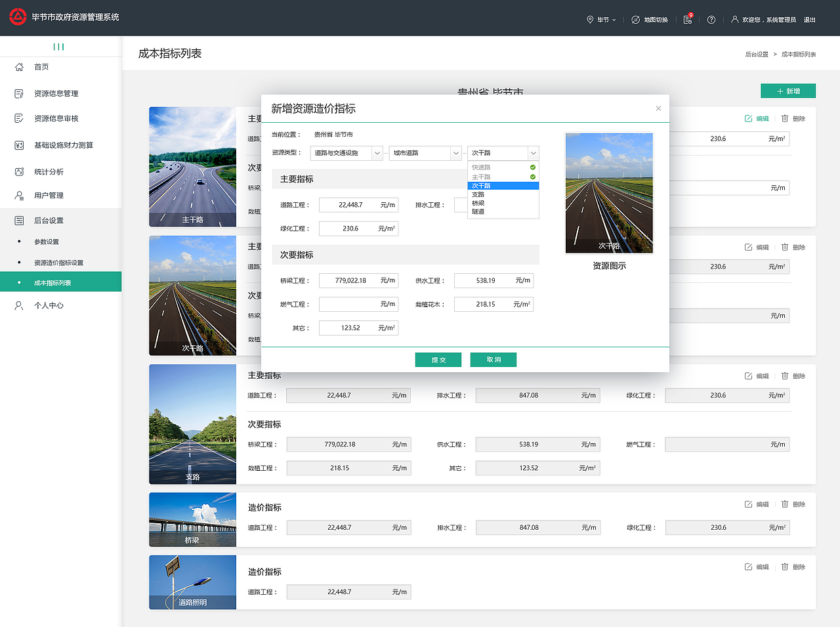
Task: Click the 道路照明 card thumbnail
Action: pyautogui.click(x=192, y=582)
